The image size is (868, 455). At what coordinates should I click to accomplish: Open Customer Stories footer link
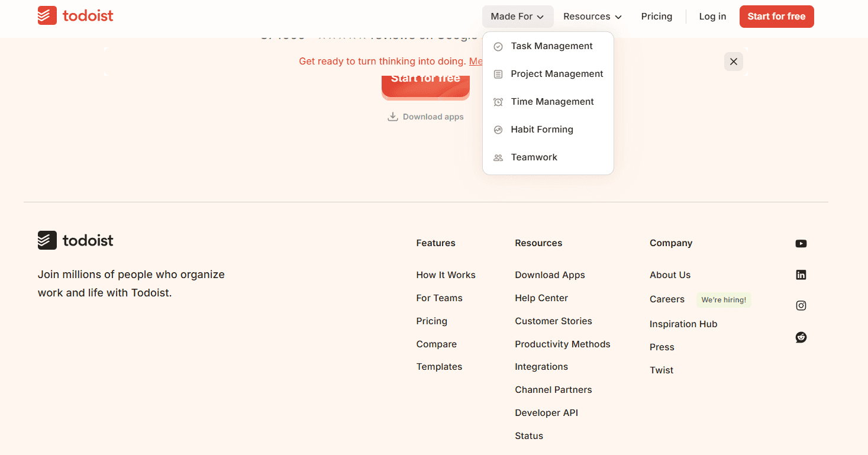(553, 321)
